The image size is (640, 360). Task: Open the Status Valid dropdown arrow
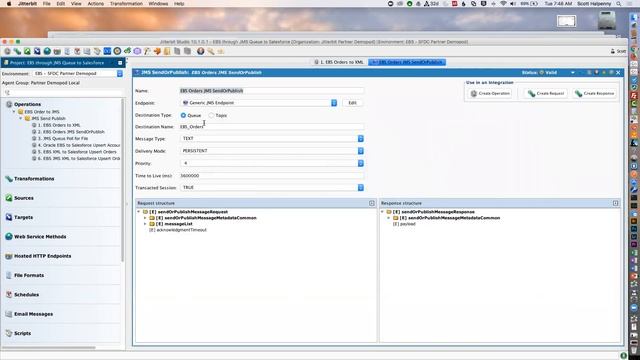point(573,73)
